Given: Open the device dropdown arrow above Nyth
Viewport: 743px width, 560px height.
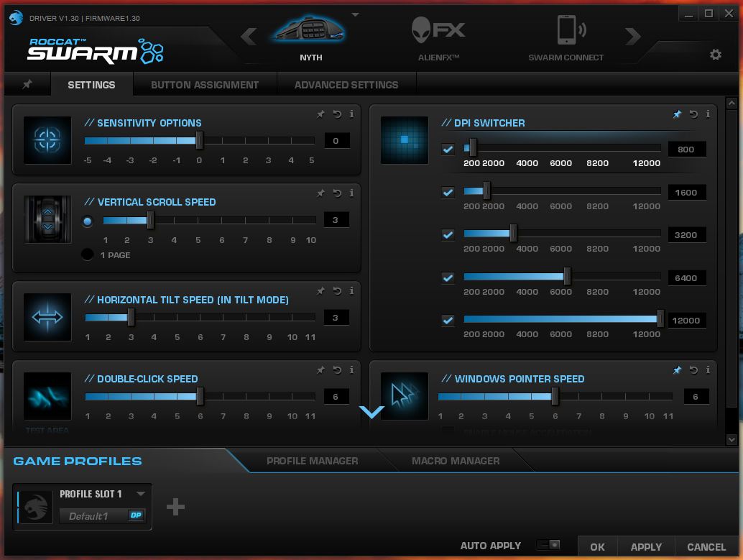Looking at the screenshot, I should pos(355,14).
